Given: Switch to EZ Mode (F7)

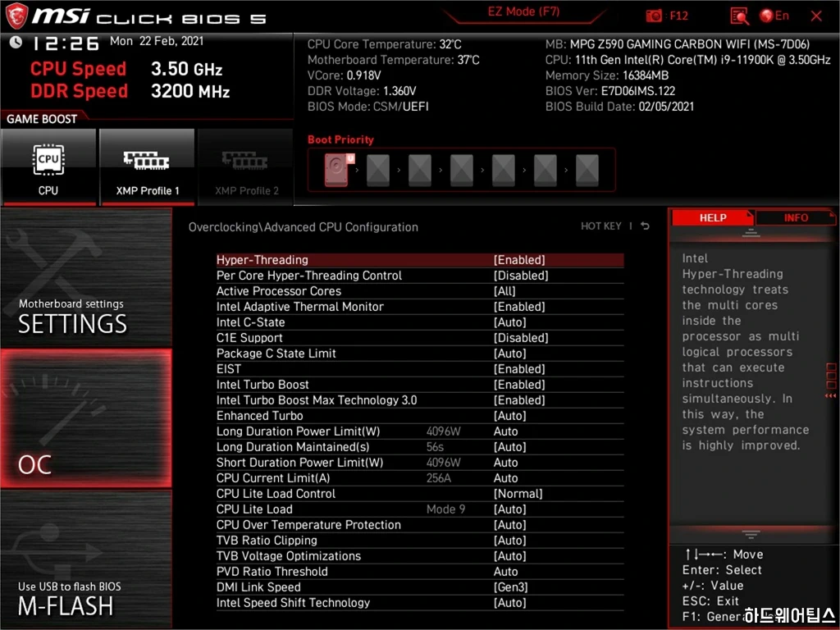Looking at the screenshot, I should click(523, 11).
